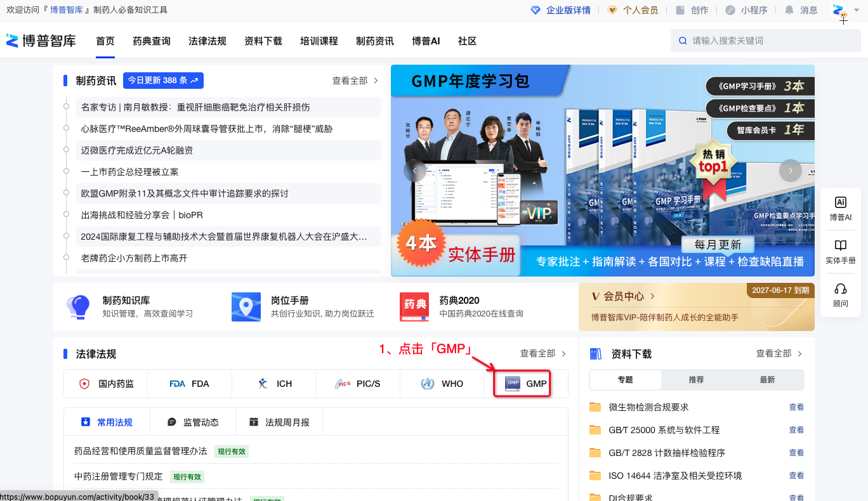Click the 岗位手册 map pin icon
Image resolution: width=868 pixels, height=501 pixels.
[246, 307]
